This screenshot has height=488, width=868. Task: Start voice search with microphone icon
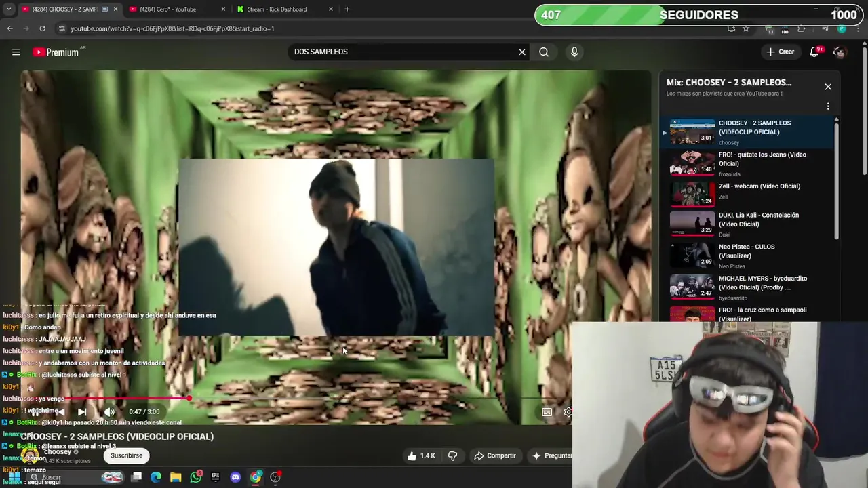574,52
